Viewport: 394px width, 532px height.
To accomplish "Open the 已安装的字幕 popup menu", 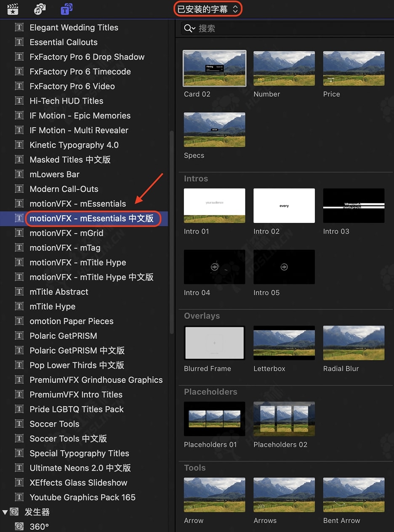I will point(208,9).
